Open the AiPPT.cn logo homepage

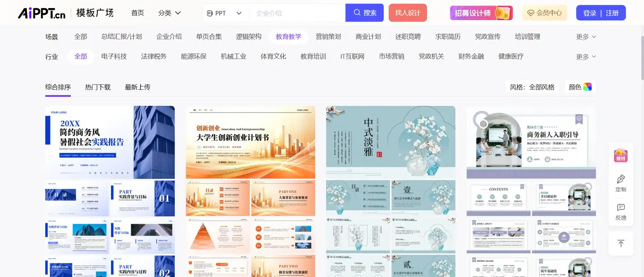pyautogui.click(x=42, y=13)
